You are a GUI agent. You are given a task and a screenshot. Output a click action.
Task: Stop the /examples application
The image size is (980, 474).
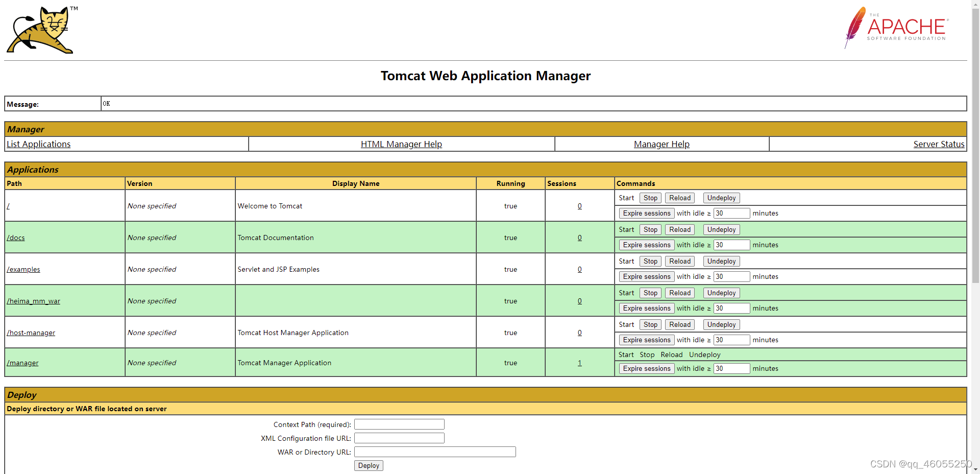coord(650,261)
